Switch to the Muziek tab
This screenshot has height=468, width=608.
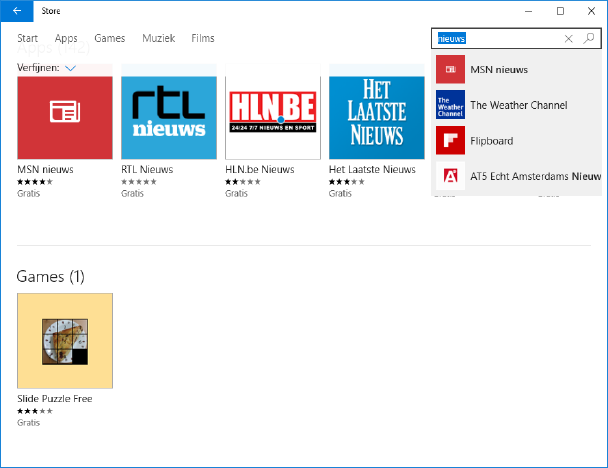pyautogui.click(x=159, y=38)
